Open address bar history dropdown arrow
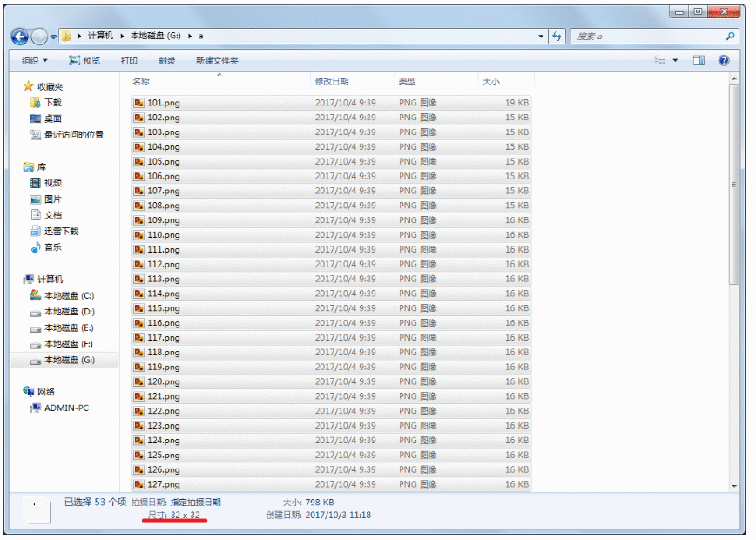Viewport: 756px width, 540px height. coord(542,37)
